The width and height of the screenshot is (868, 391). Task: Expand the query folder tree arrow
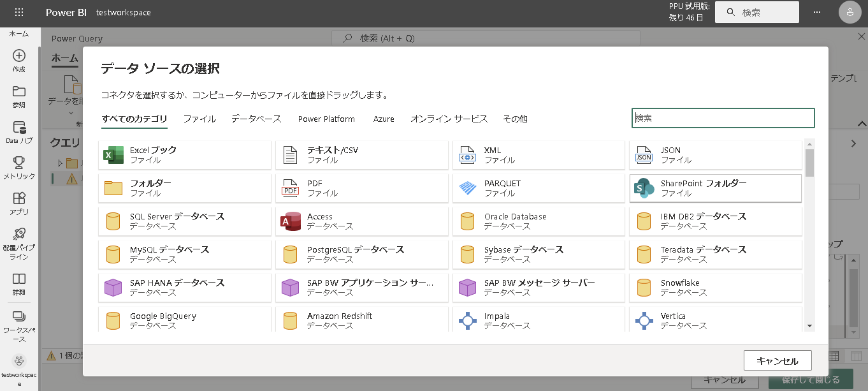click(61, 163)
